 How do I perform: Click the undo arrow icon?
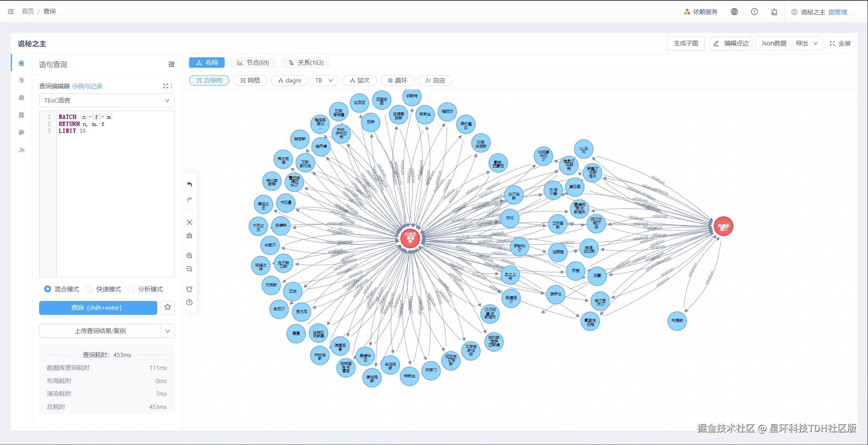click(189, 184)
